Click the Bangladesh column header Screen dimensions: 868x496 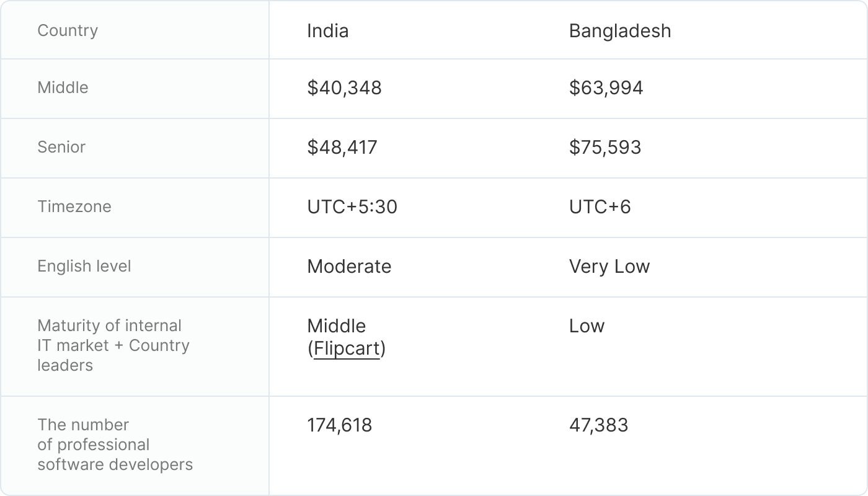pyautogui.click(x=620, y=31)
